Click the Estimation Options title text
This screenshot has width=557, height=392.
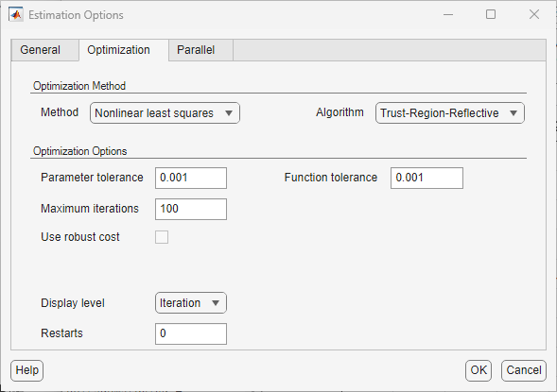pos(76,15)
